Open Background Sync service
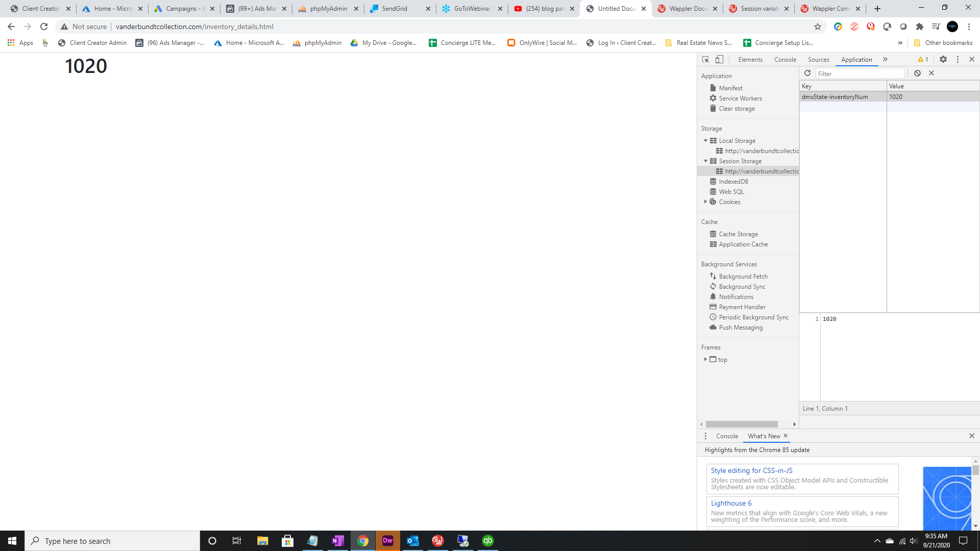Image resolution: width=980 pixels, height=551 pixels. pos(742,287)
